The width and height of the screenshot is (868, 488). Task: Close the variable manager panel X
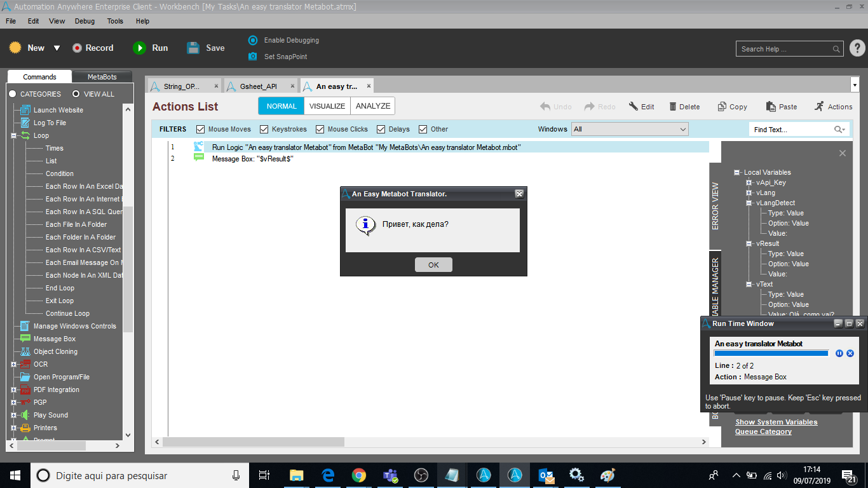coord(843,153)
